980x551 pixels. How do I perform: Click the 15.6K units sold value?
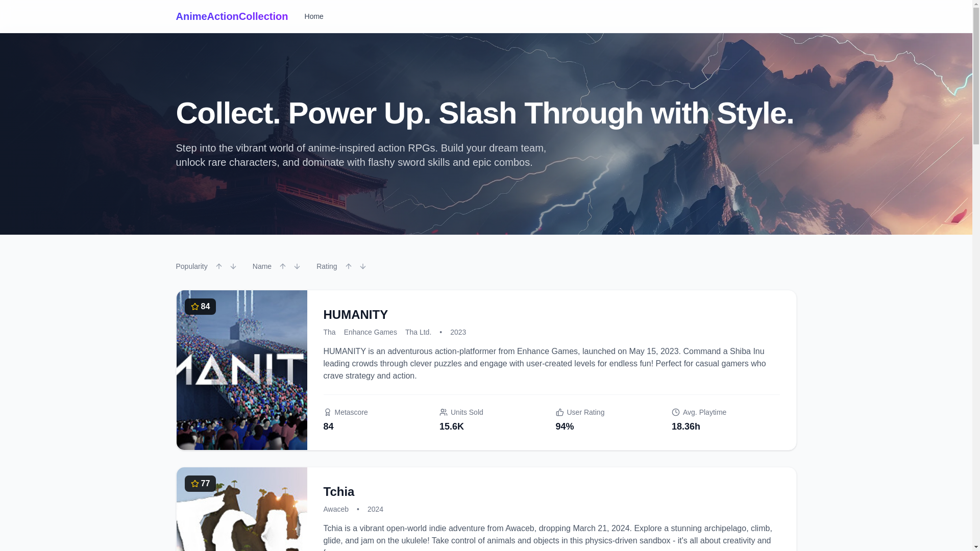[x=452, y=427]
